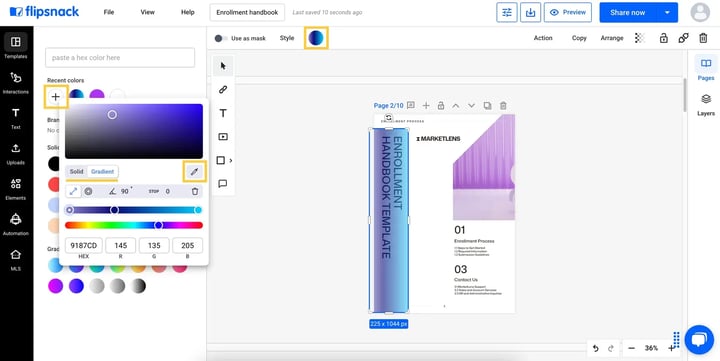
Task: Add a new page with plus icon
Action: coord(426,106)
